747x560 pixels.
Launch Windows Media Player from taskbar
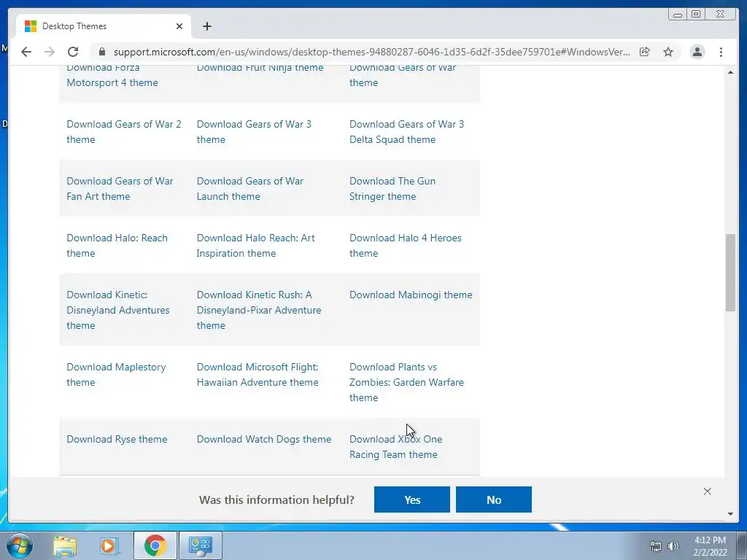[109, 545]
